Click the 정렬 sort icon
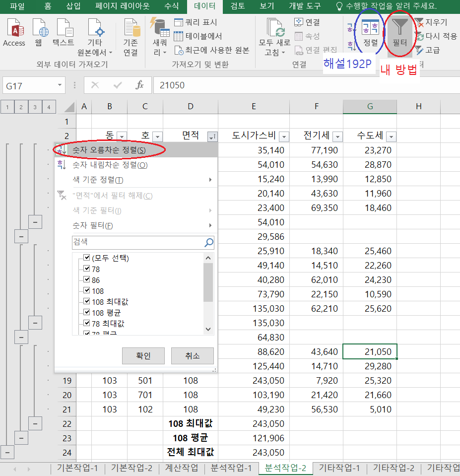The width and height of the screenshot is (460, 476). pos(370,27)
